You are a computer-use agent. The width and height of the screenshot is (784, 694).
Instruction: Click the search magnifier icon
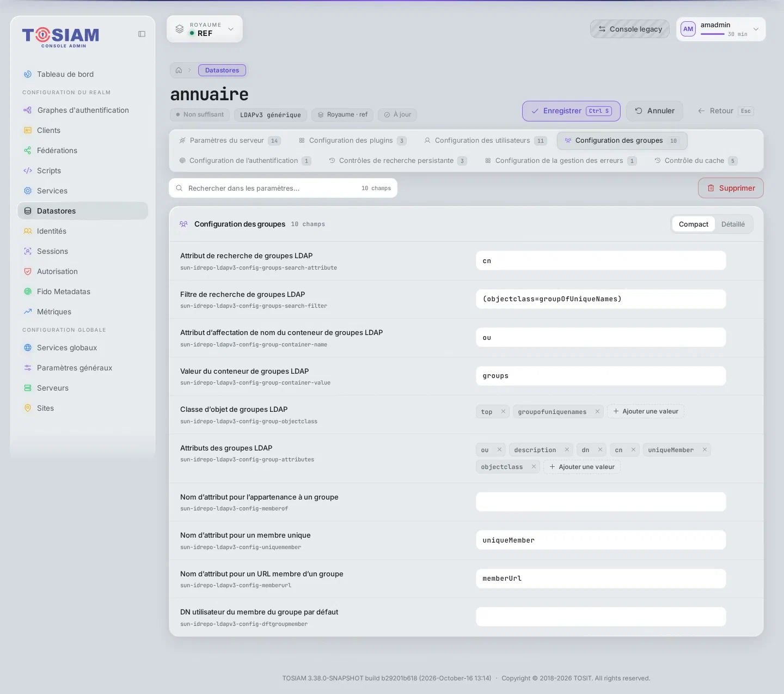(x=179, y=188)
